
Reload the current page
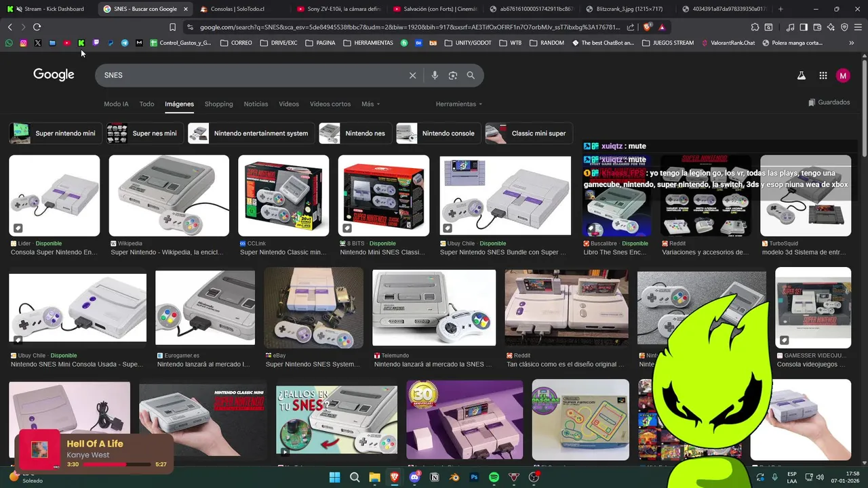[37, 27]
